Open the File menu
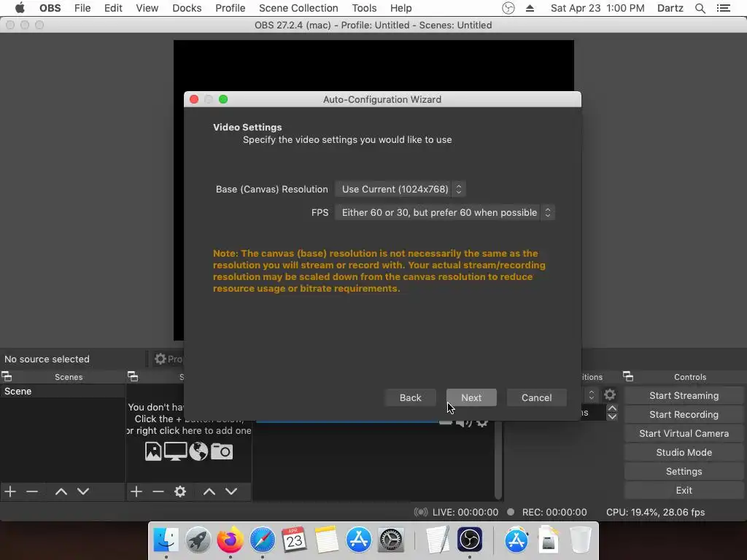This screenshot has height=560, width=747. point(82,8)
